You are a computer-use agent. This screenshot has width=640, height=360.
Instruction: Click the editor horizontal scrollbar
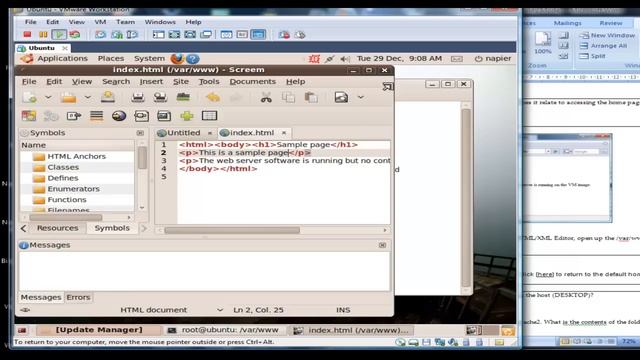tap(232, 230)
